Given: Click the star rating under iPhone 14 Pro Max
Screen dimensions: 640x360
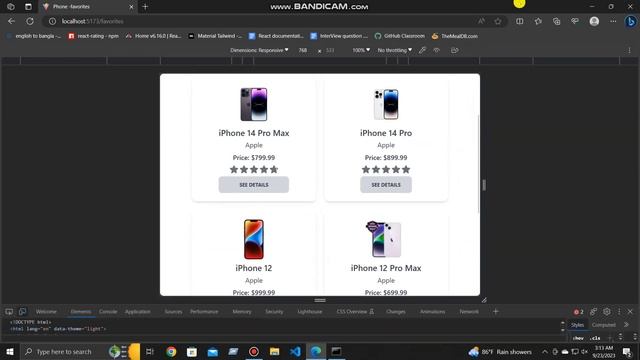Looking at the screenshot, I should tap(253, 169).
